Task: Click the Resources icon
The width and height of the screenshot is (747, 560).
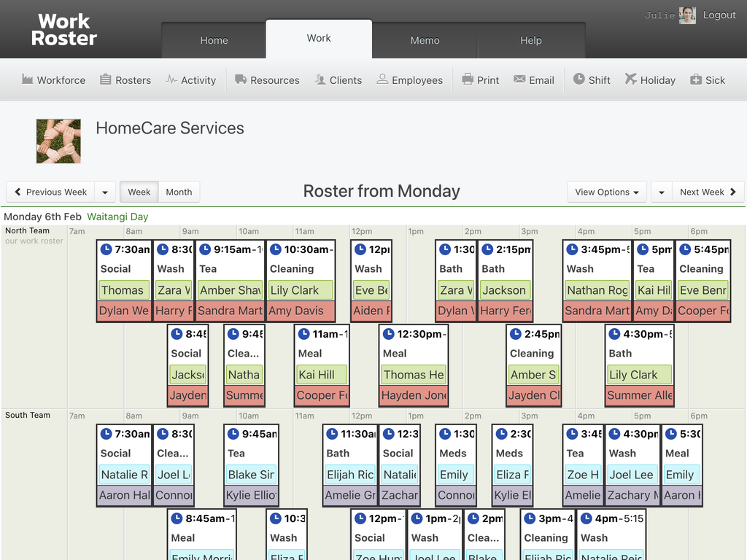Action: (267, 80)
